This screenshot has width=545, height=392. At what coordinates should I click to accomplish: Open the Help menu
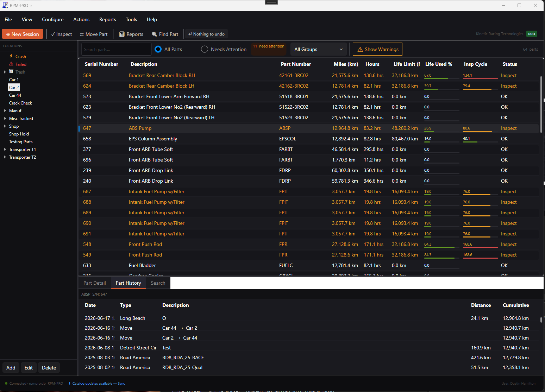152,19
